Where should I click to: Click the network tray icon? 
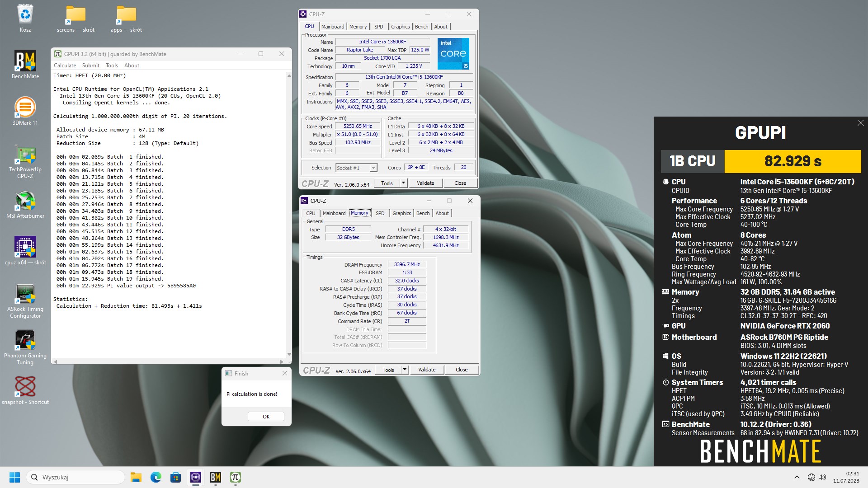(811, 477)
